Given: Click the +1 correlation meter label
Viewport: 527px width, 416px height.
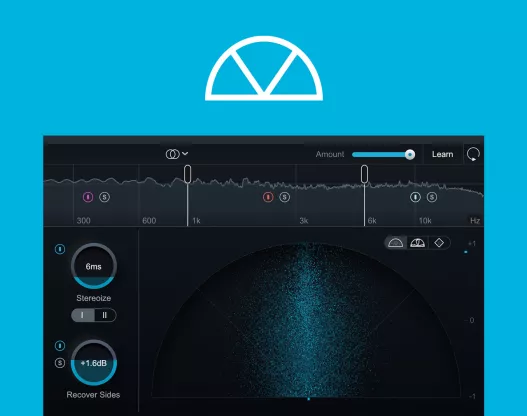Looking at the screenshot, I should [472, 244].
